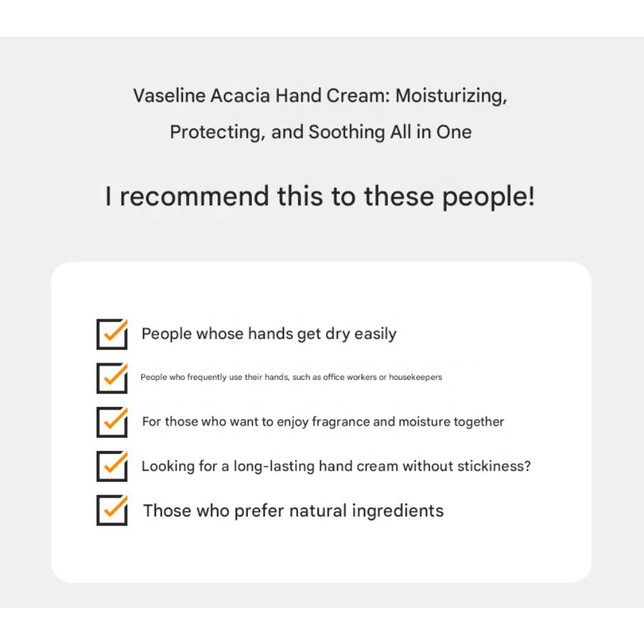Image resolution: width=644 pixels, height=644 pixels.
Task: Select the text about office workers or housekeepers
Action: pyautogui.click(x=291, y=377)
